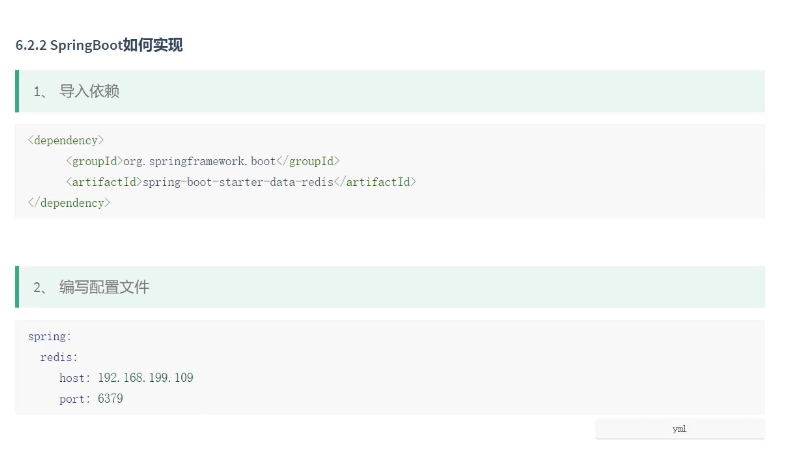Click the 编写配置文件 callout text
The width and height of the screenshot is (790, 456).
click(x=104, y=287)
